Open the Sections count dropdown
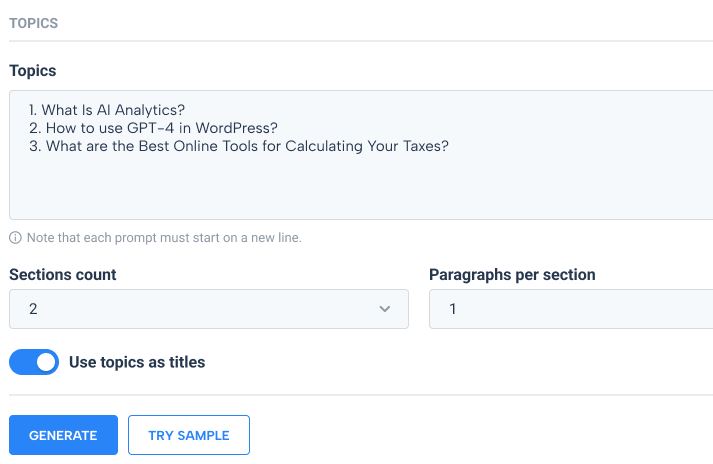713x464 pixels. coord(209,309)
